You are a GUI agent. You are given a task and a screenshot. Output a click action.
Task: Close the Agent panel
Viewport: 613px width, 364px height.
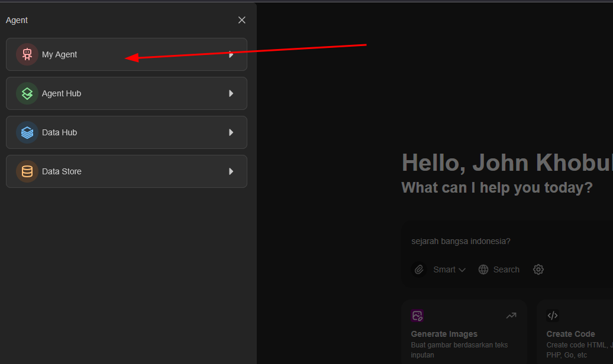coord(242,20)
